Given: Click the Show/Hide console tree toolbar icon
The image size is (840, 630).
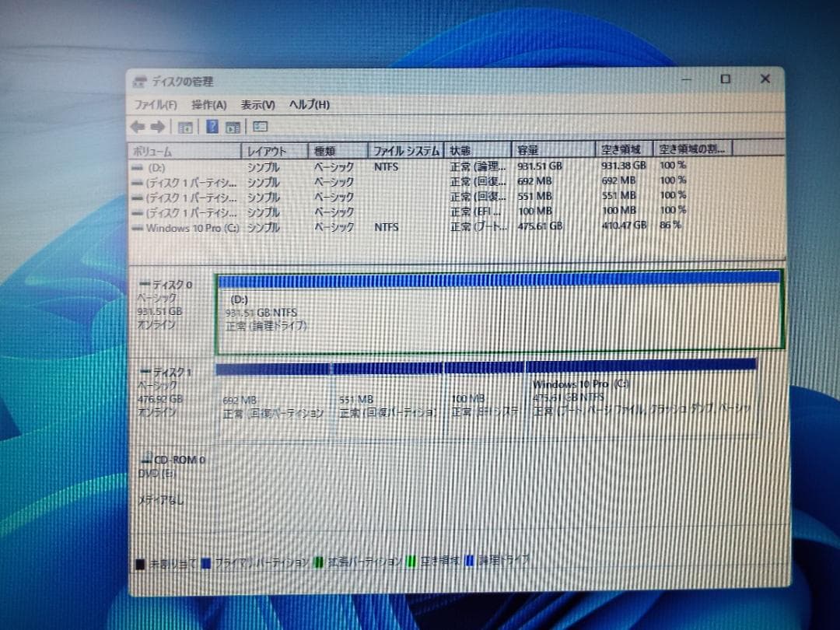Looking at the screenshot, I should [x=184, y=127].
